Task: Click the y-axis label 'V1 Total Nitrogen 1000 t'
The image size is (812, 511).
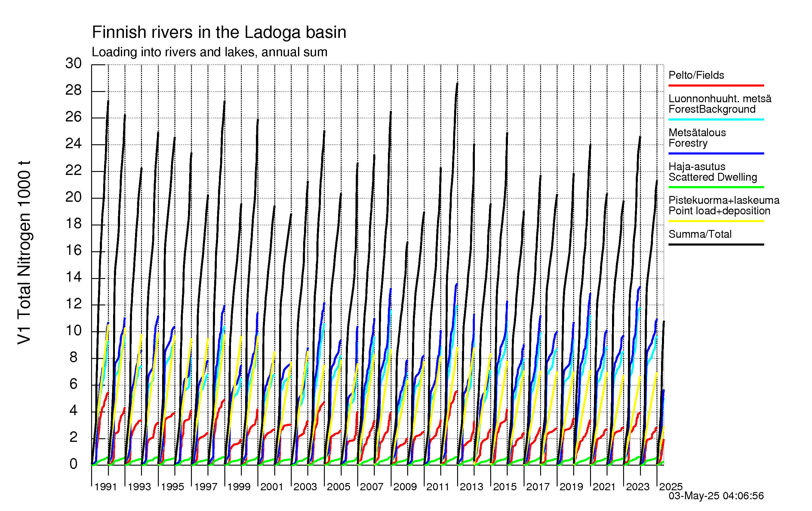Action: (x=24, y=253)
